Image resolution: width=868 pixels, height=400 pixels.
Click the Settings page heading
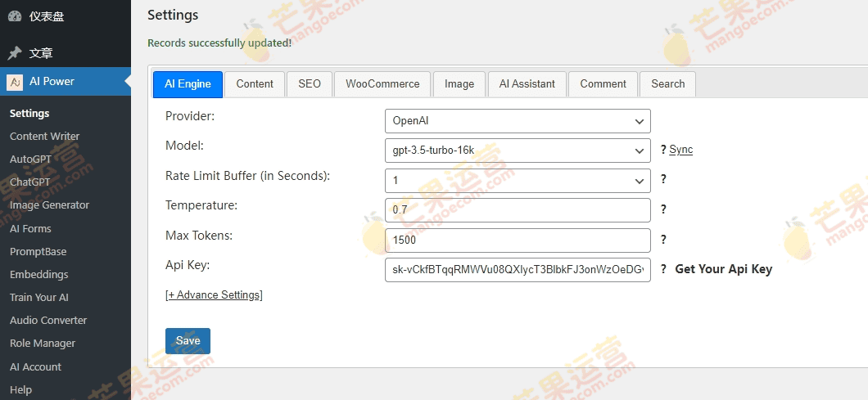173,16
